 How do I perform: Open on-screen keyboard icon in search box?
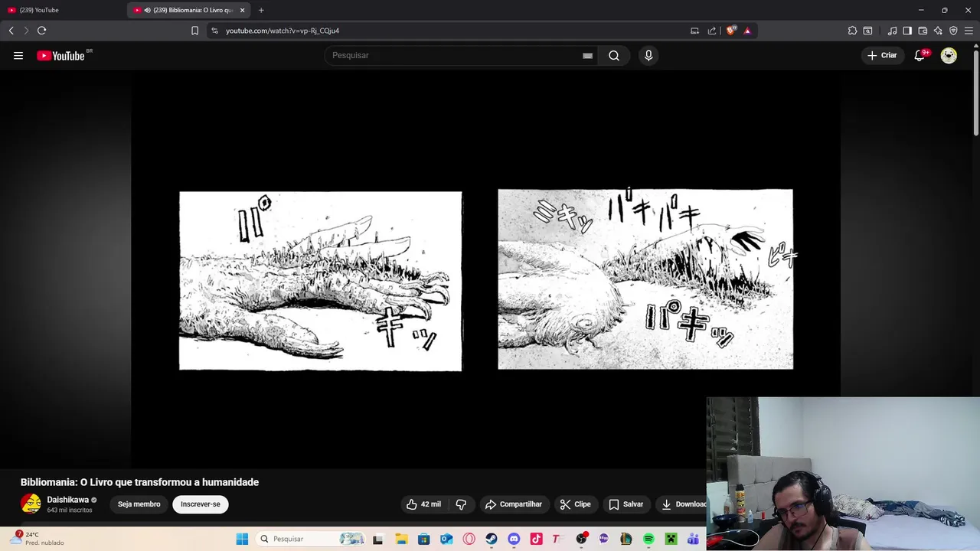coord(587,55)
